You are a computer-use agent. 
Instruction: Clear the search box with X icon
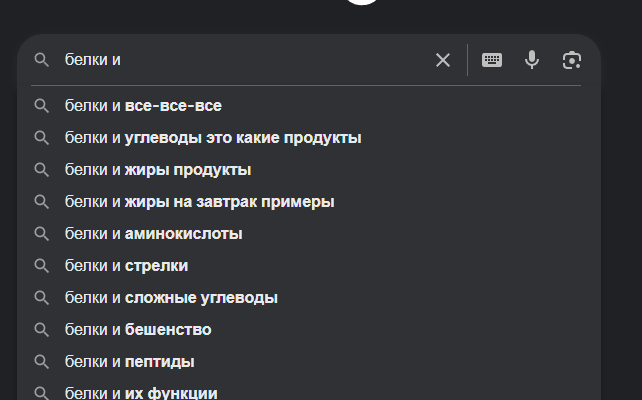coord(443,60)
